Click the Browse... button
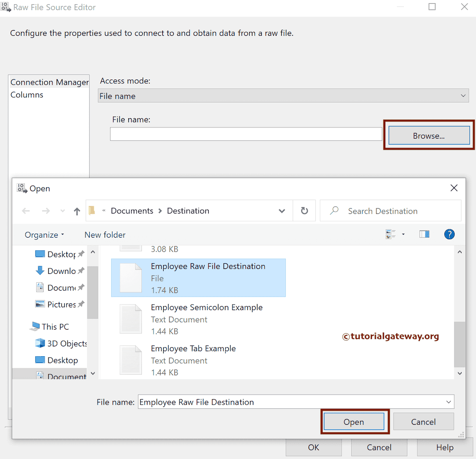The height and width of the screenshot is (459, 476). [429, 135]
